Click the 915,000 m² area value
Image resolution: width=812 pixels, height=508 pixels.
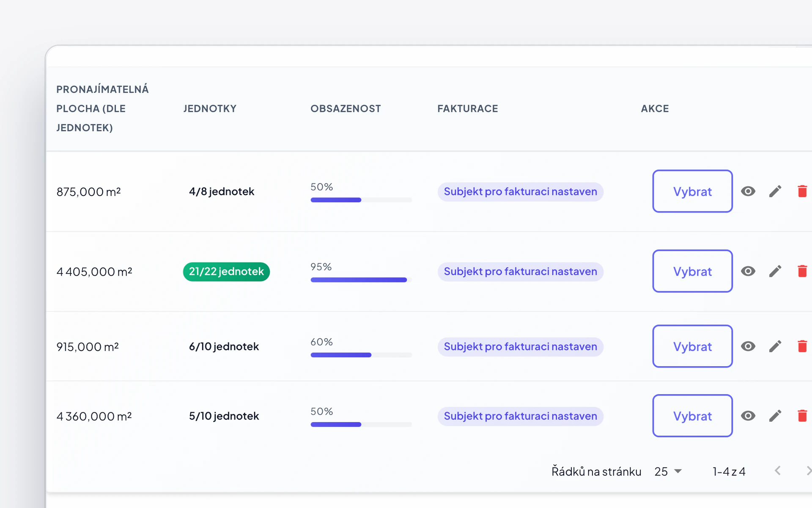click(x=88, y=347)
